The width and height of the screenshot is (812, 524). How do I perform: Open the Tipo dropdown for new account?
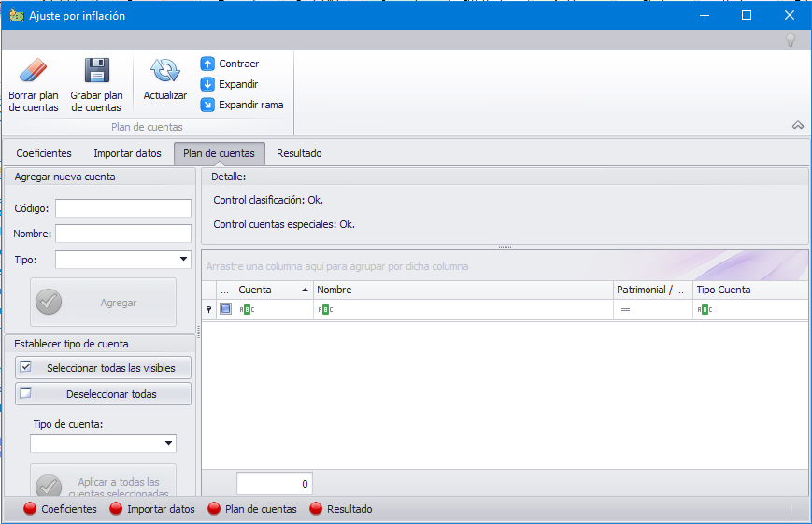coord(183,260)
